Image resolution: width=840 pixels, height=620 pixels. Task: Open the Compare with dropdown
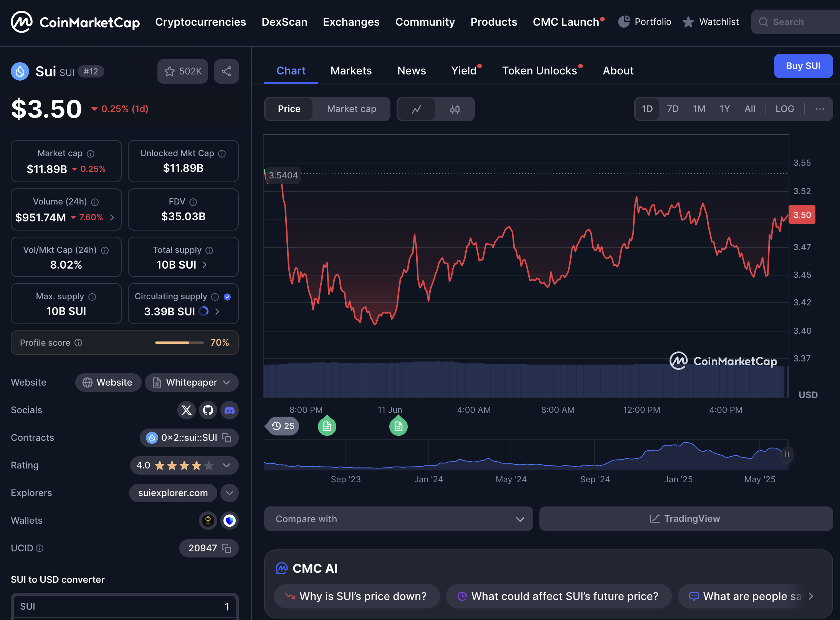coord(399,519)
